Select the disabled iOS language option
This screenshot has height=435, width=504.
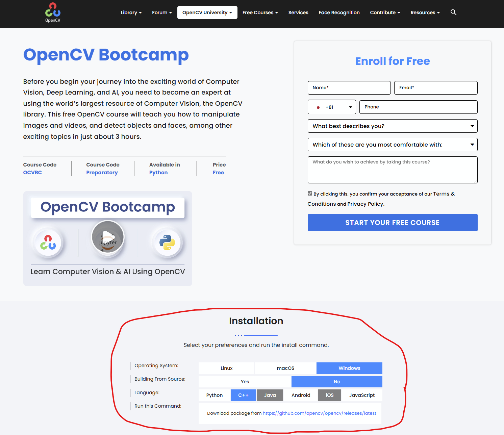pos(330,395)
